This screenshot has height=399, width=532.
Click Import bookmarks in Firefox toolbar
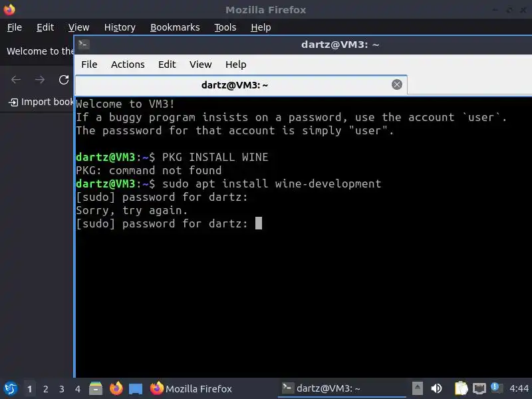pyautogui.click(x=41, y=102)
